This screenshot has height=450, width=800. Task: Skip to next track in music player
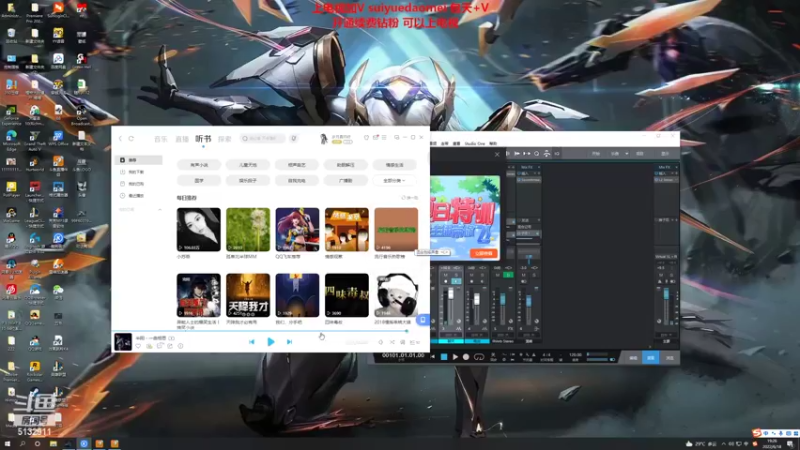[289, 342]
